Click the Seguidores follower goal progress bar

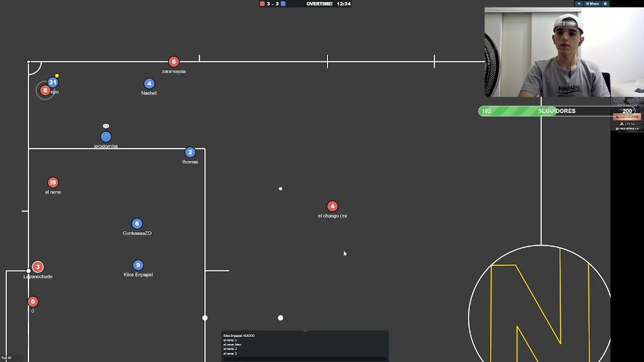pyautogui.click(x=556, y=111)
